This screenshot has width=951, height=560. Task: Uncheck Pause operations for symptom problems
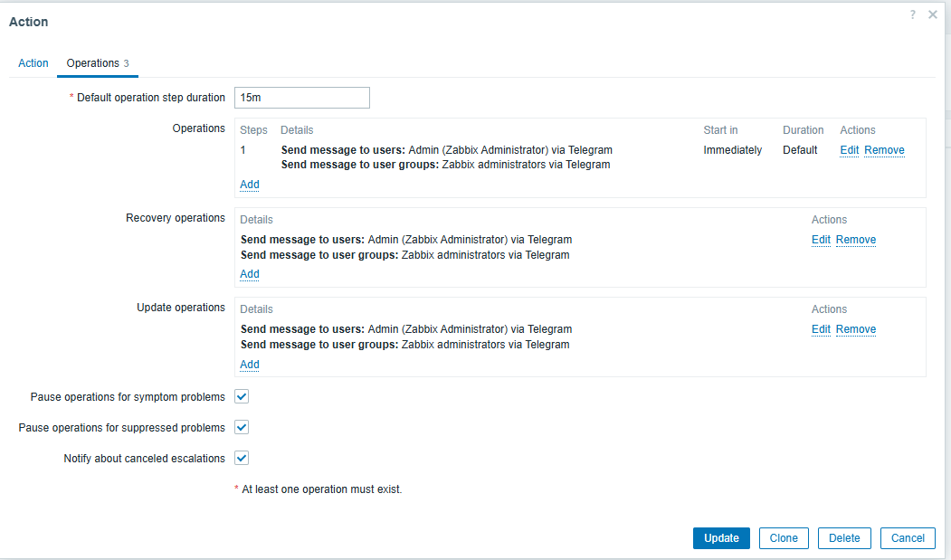pos(242,397)
